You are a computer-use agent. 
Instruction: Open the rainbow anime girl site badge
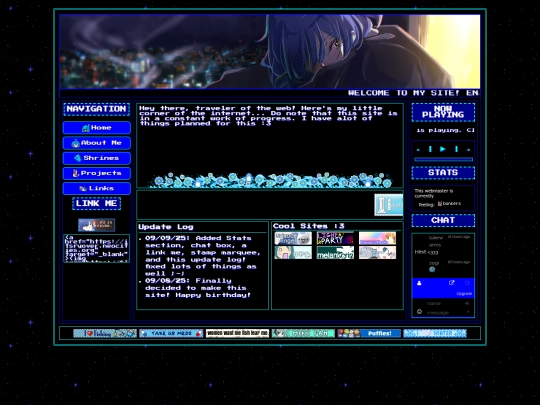377,238
